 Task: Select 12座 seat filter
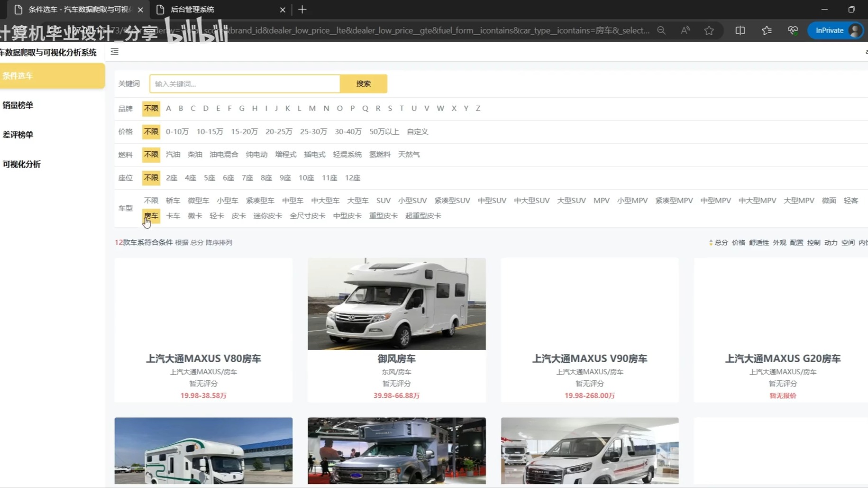tap(353, 178)
